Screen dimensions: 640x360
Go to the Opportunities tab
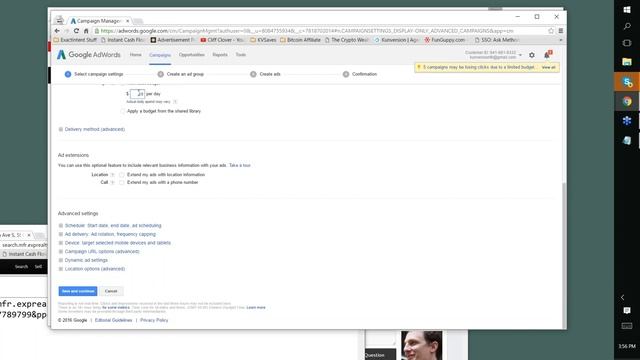(x=191, y=55)
